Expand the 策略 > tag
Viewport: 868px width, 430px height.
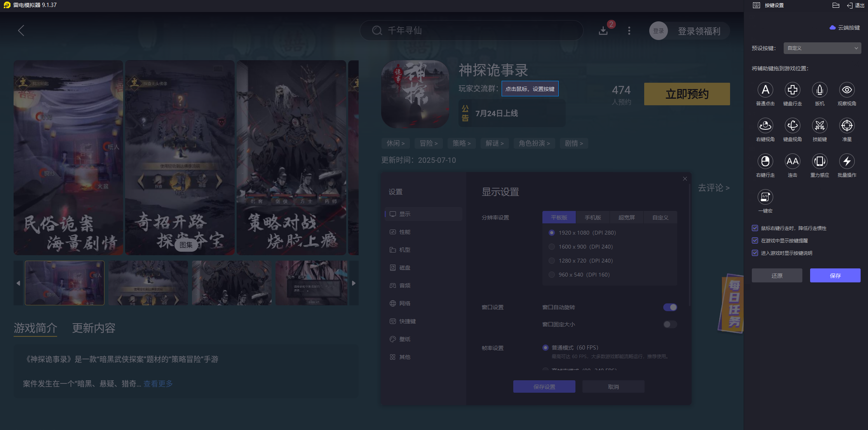click(462, 143)
